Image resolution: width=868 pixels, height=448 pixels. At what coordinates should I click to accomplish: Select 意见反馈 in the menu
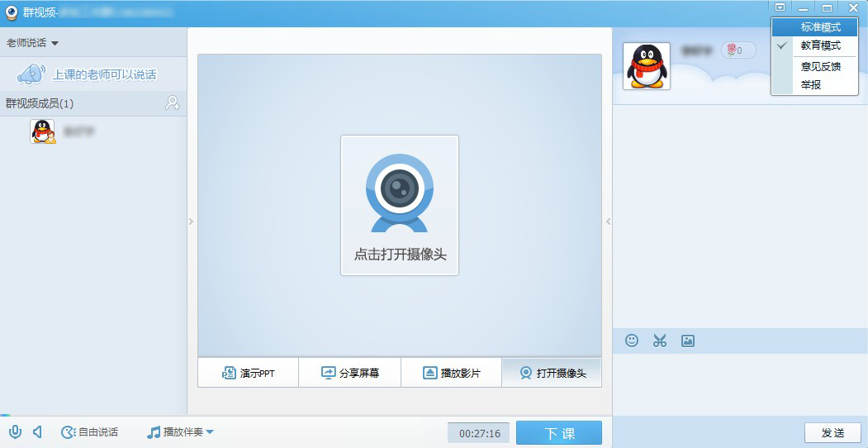tap(820, 66)
